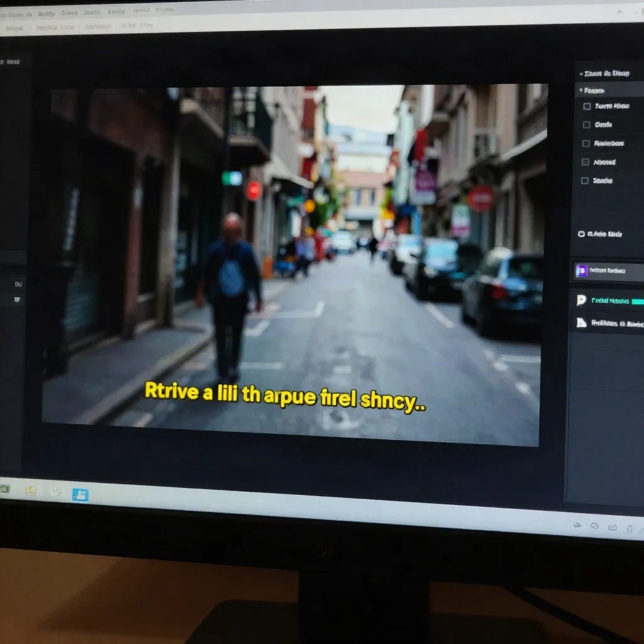Click the first system tray icon at bottom right
This screenshot has width=644, height=644.
pyautogui.click(x=577, y=525)
